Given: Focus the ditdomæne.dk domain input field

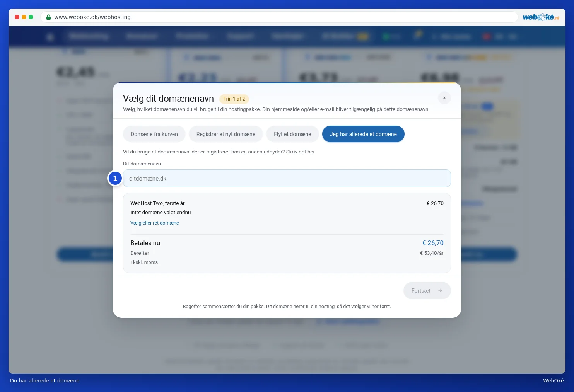Looking at the screenshot, I should pos(287,178).
